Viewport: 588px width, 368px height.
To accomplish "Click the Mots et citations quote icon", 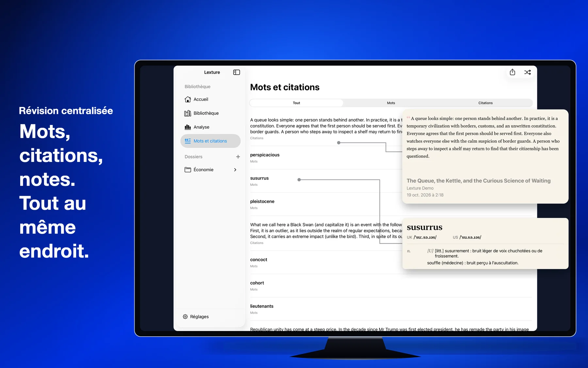I will [188, 141].
